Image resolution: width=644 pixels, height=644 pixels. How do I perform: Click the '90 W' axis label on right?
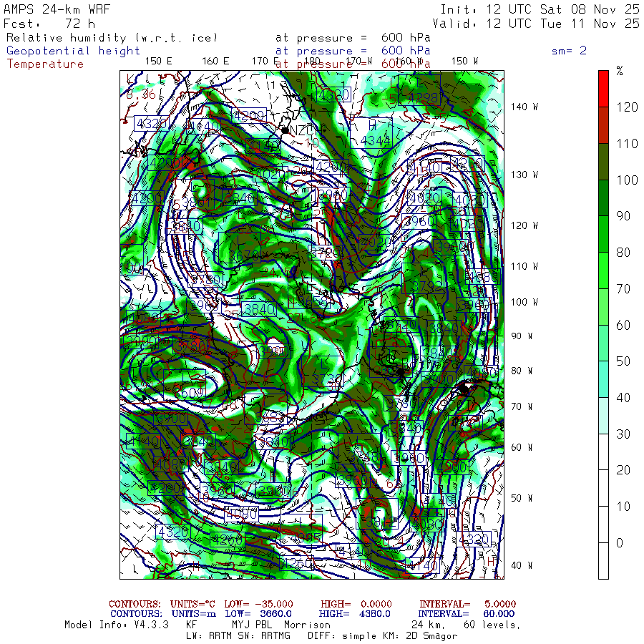[521, 336]
